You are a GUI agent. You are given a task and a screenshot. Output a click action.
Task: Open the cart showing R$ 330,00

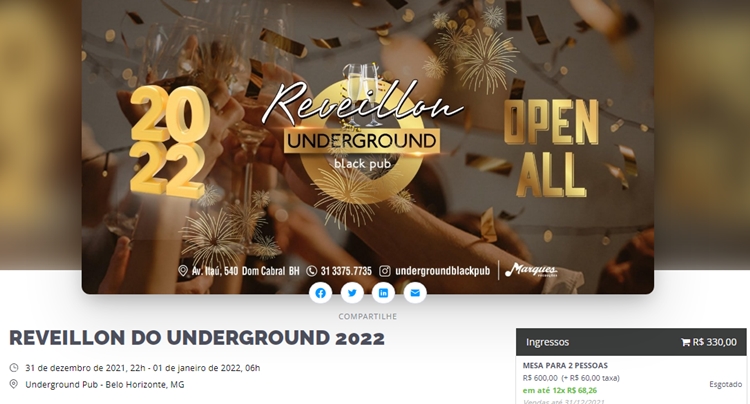pyautogui.click(x=709, y=342)
